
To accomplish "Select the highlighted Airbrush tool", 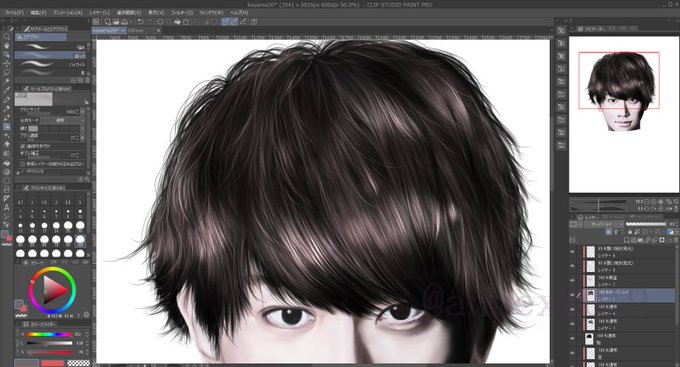I will 7,127.
